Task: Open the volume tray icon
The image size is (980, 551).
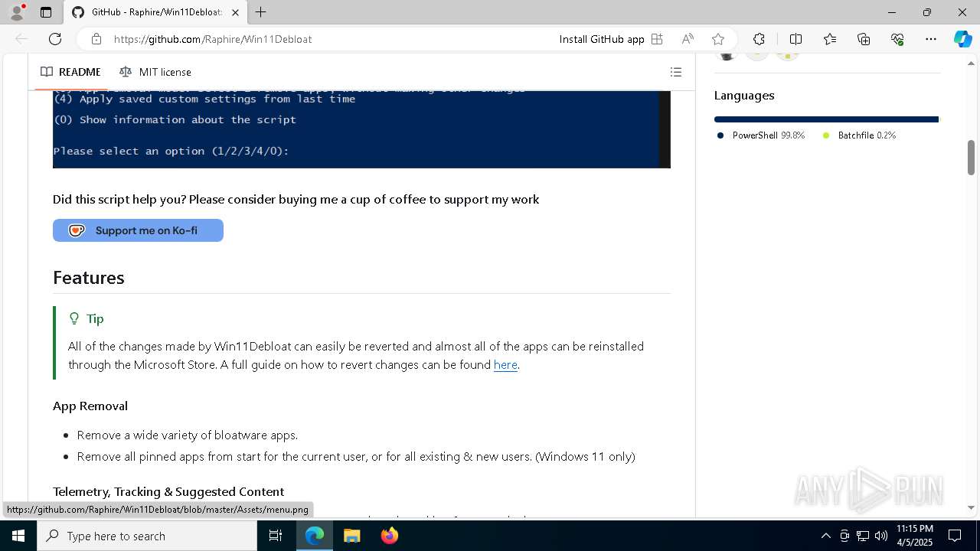Action: tap(881, 536)
